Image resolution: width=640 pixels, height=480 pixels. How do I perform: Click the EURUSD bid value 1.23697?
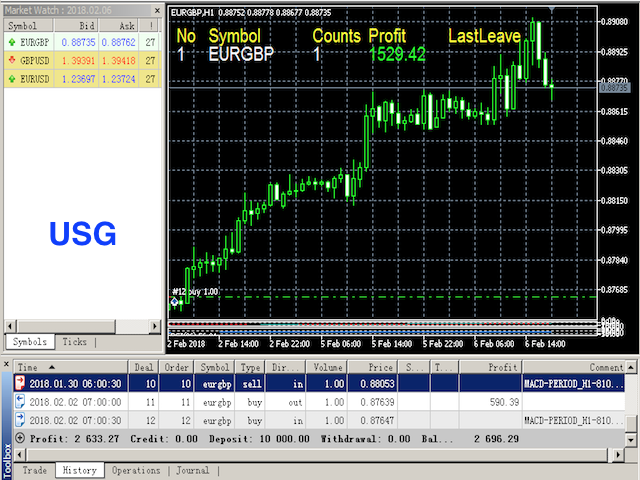click(x=78, y=79)
